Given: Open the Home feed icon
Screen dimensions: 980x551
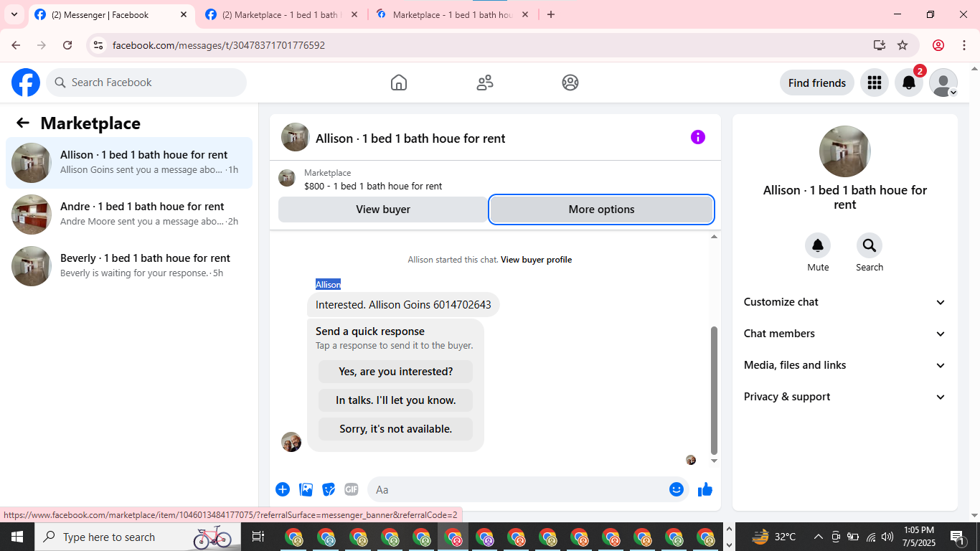Looking at the screenshot, I should coord(399,83).
